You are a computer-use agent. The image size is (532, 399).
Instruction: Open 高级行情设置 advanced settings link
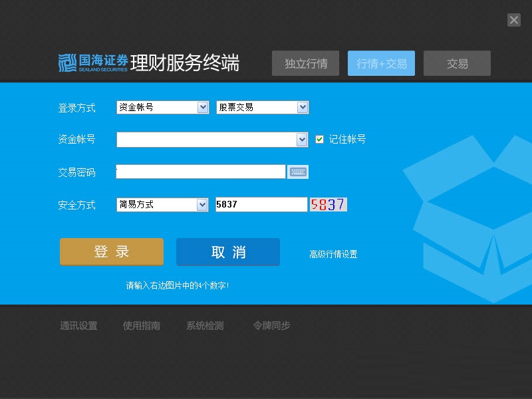click(x=333, y=254)
